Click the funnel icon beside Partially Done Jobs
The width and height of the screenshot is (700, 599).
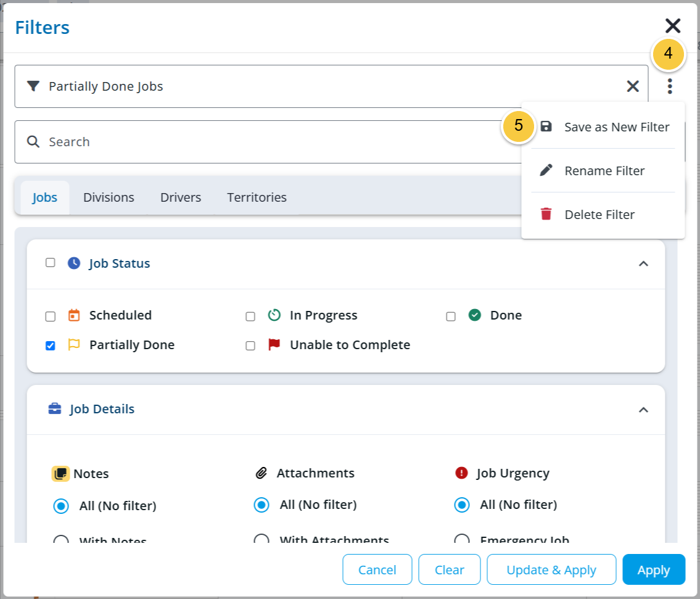33,86
